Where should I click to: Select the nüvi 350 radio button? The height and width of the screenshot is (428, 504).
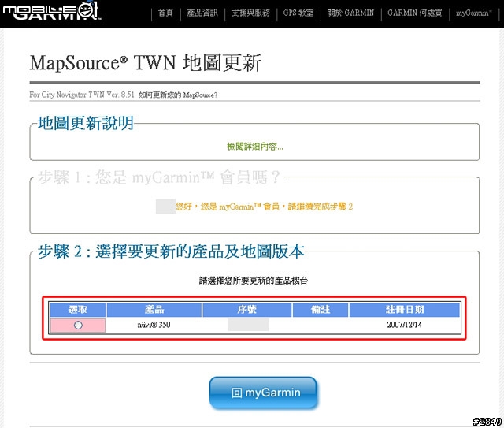[x=78, y=325]
